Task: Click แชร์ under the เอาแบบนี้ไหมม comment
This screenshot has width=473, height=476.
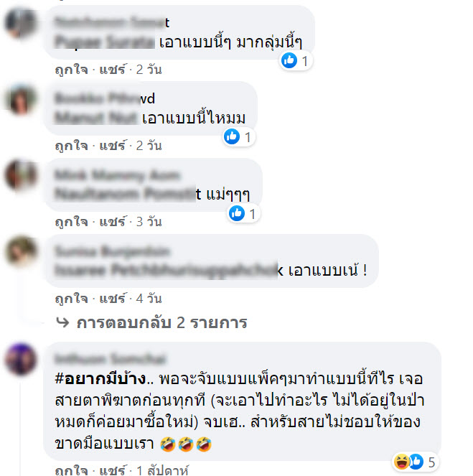Action: click(x=112, y=146)
